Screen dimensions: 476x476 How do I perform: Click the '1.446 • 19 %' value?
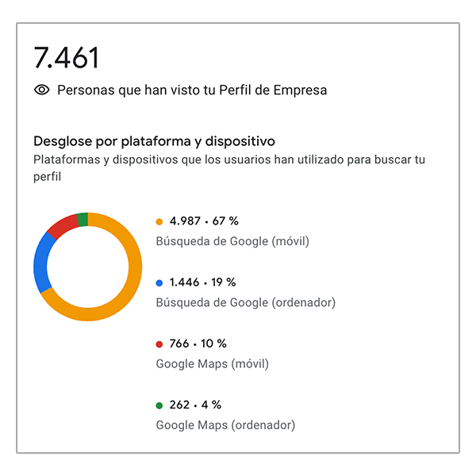(x=202, y=282)
